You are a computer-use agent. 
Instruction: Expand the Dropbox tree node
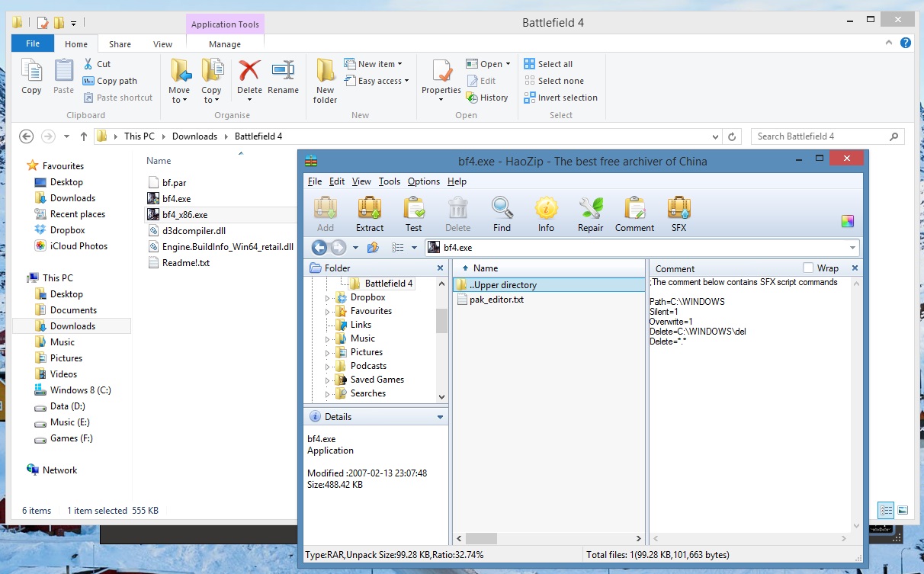(328, 298)
